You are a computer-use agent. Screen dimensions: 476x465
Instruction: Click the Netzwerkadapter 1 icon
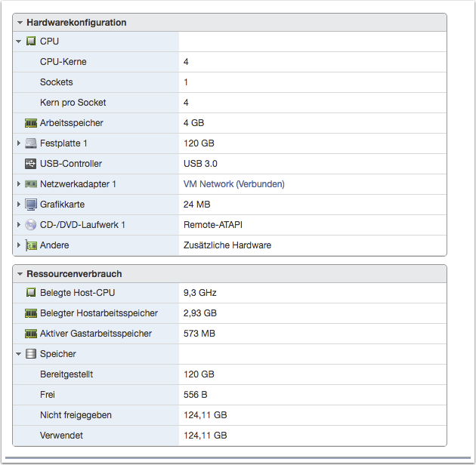[31, 184]
